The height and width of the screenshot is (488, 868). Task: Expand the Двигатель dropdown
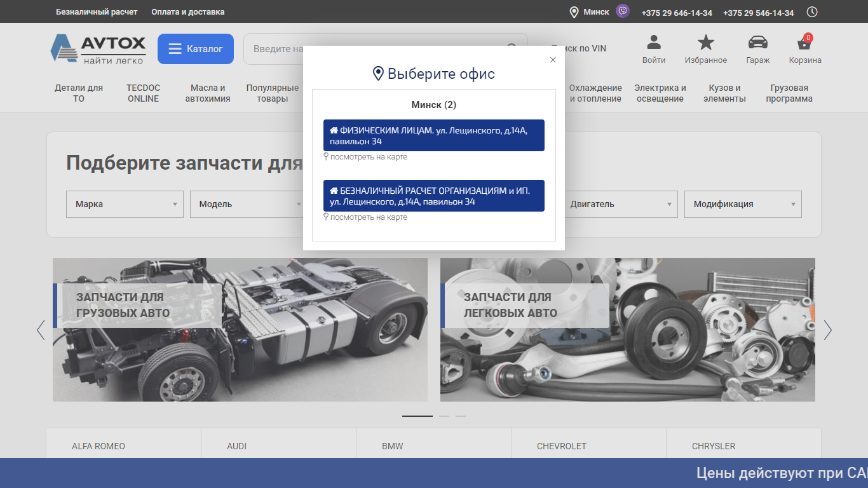point(619,204)
